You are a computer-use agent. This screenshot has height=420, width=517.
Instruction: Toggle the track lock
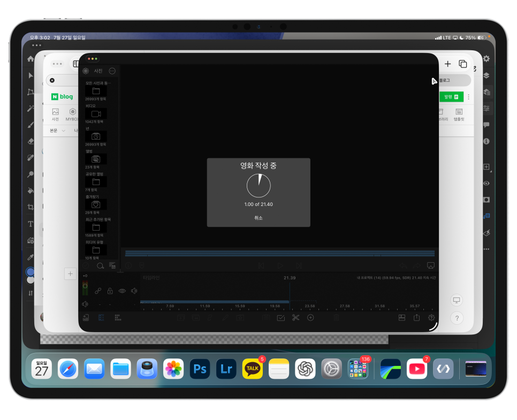coord(110,291)
